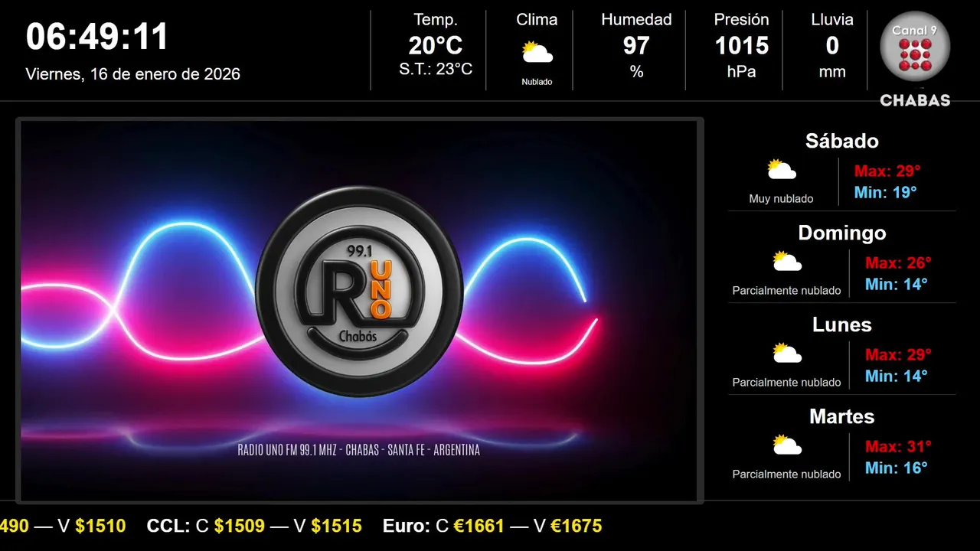Click Domingo's Parcialmente nublado description

pos(786,290)
